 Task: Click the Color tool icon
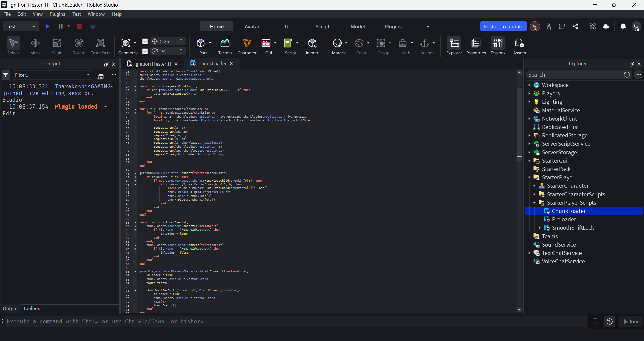tap(359, 43)
